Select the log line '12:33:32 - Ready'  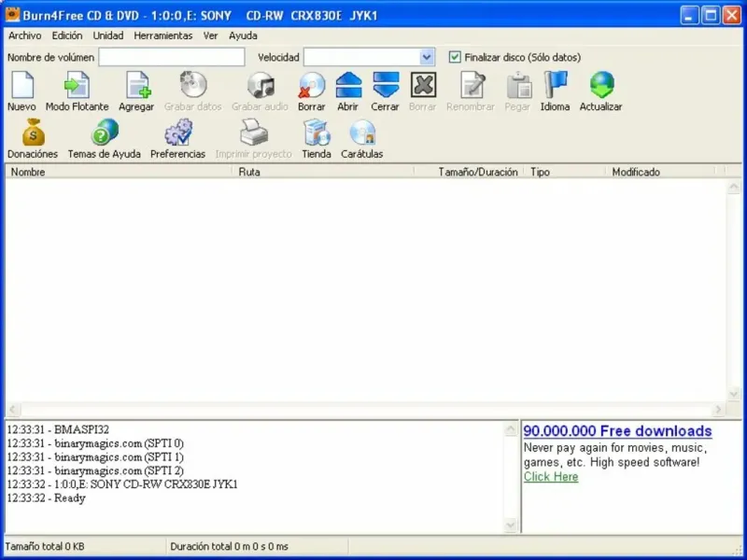click(46, 498)
